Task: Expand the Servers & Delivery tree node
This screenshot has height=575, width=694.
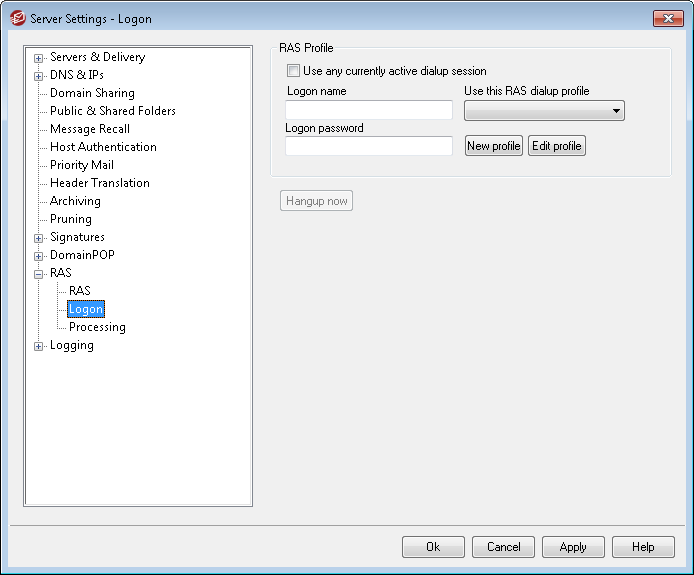Action: [x=39, y=58]
